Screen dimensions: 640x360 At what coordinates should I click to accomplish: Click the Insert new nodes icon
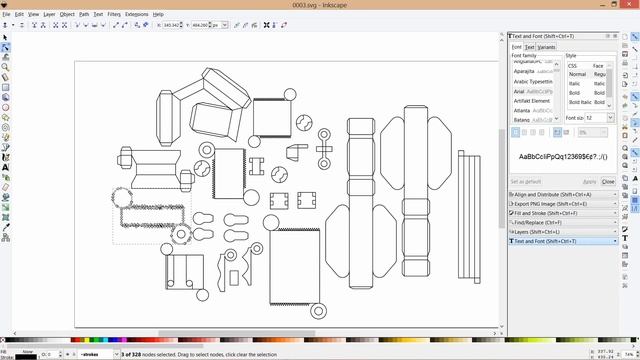(x=5, y=25)
